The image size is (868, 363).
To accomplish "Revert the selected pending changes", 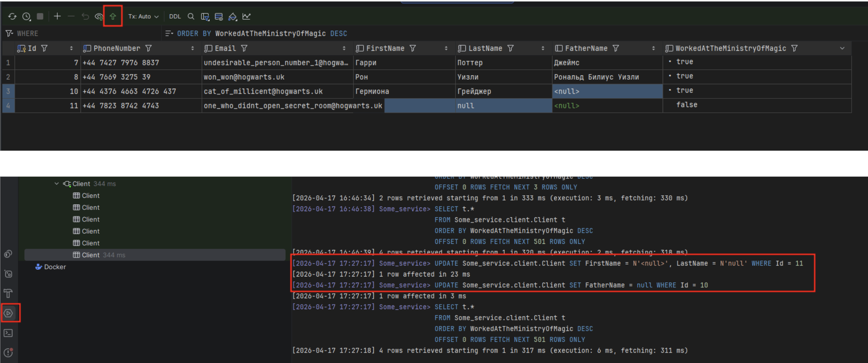I will tap(85, 16).
